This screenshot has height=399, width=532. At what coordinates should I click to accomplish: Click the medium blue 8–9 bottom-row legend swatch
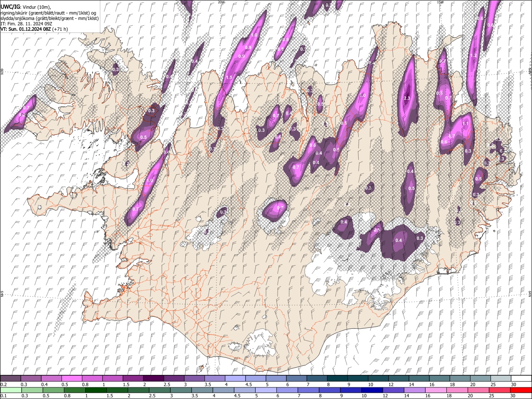pos(330,390)
